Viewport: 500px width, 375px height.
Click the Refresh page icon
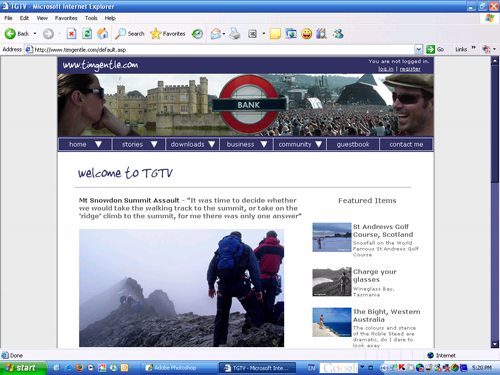point(87,34)
